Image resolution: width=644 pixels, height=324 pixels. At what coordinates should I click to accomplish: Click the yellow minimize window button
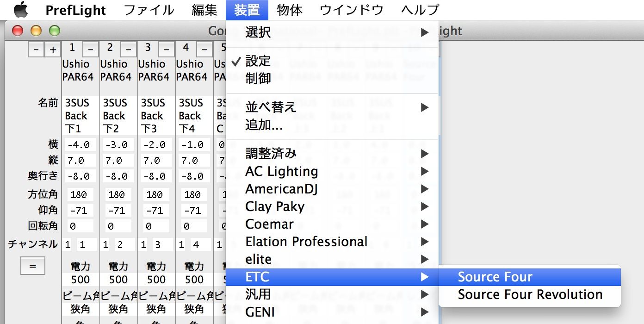[x=36, y=31]
